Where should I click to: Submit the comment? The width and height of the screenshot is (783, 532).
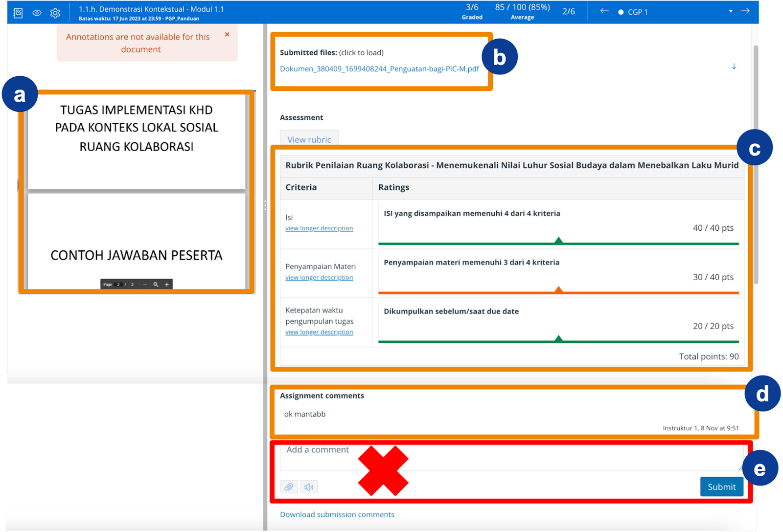tap(722, 487)
